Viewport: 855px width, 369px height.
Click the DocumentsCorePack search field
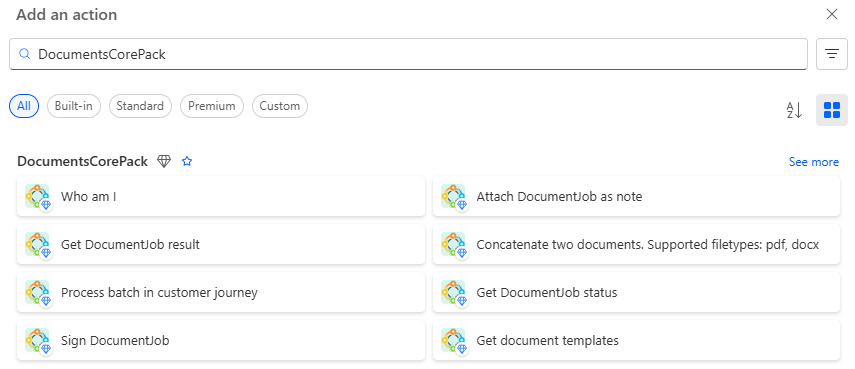click(408, 54)
